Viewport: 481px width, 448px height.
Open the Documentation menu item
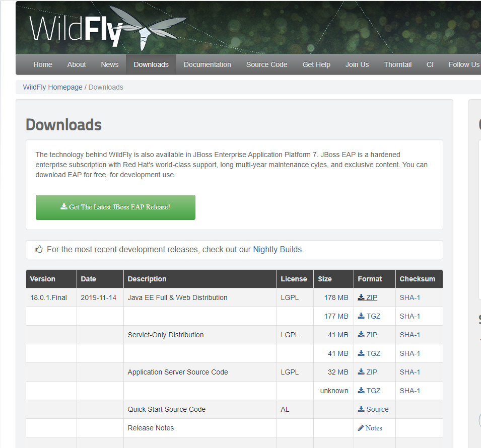click(207, 64)
